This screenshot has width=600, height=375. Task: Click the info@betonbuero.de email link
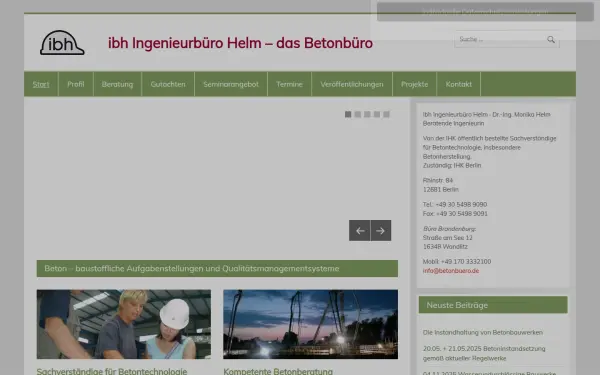[451, 271]
